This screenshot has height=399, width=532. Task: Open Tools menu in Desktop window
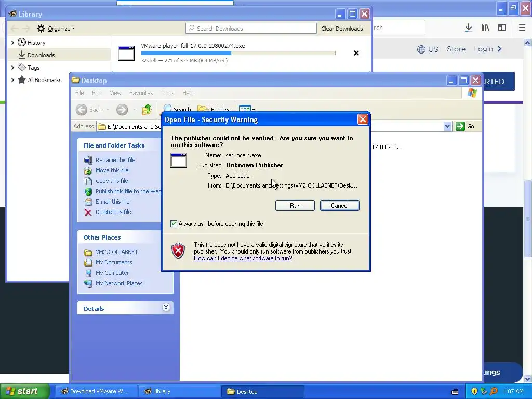click(168, 93)
